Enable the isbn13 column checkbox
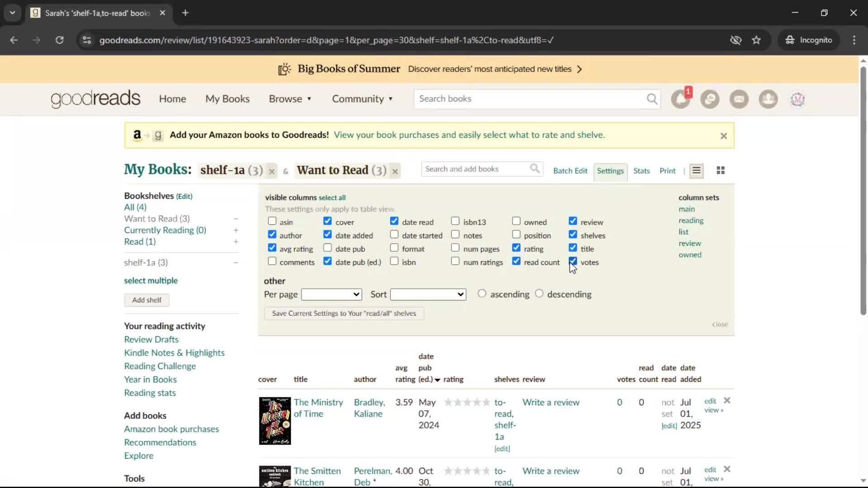This screenshot has width=868, height=488. click(x=455, y=221)
